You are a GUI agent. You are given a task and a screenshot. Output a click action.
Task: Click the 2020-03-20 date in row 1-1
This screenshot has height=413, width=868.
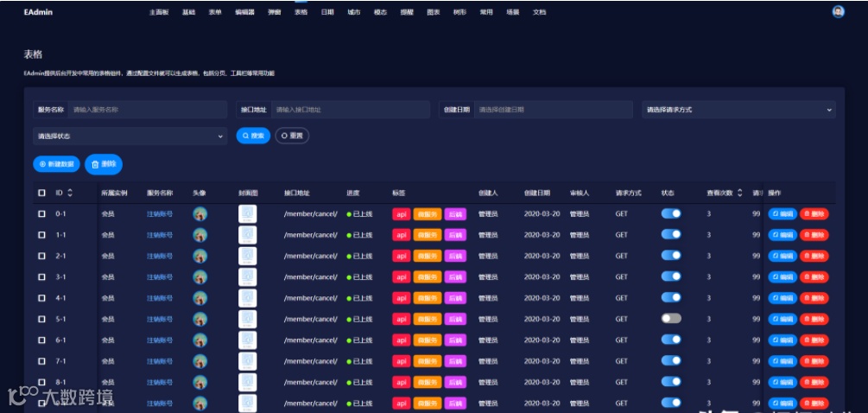click(542, 235)
